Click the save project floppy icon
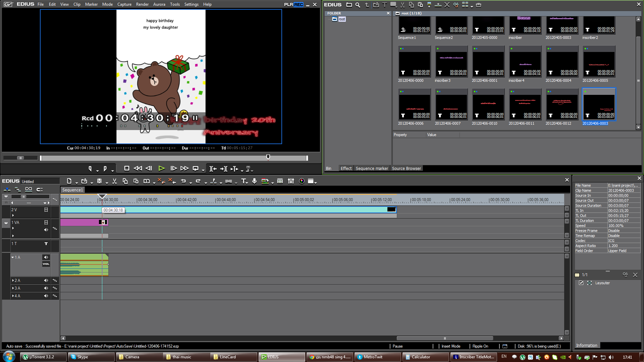644x362 pixels. click(x=99, y=181)
